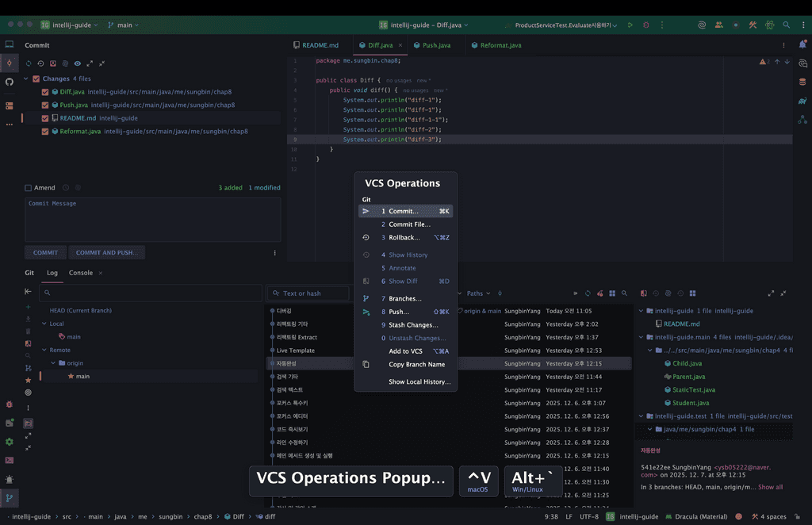
Task: Select Push... in VCS Operations popup
Action: (x=399, y=312)
